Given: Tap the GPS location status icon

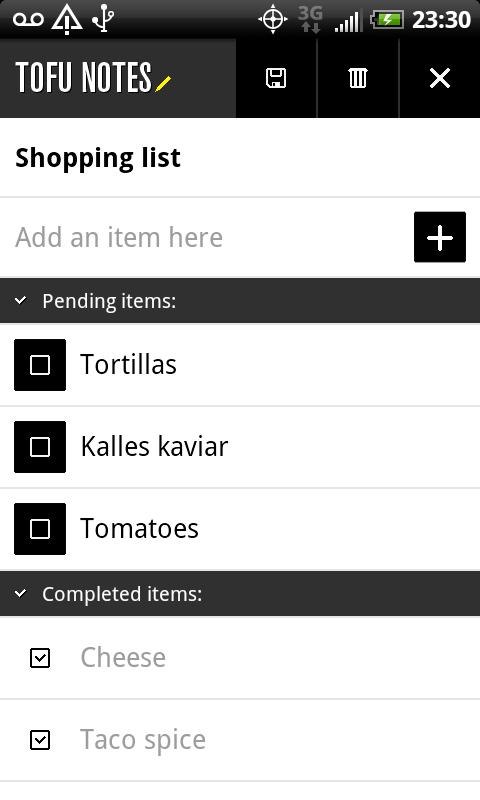Looking at the screenshot, I should 273,20.
